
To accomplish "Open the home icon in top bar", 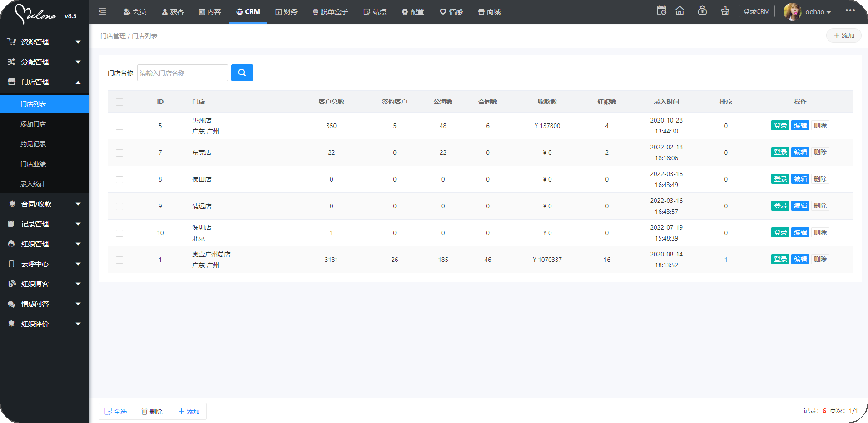I will [680, 11].
